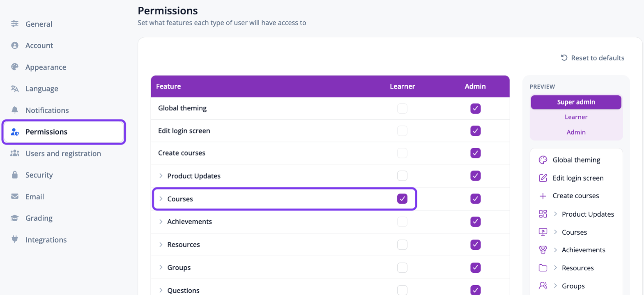Image resolution: width=644 pixels, height=295 pixels.
Task: Enable Learner checkbox for Resources
Action: point(402,245)
